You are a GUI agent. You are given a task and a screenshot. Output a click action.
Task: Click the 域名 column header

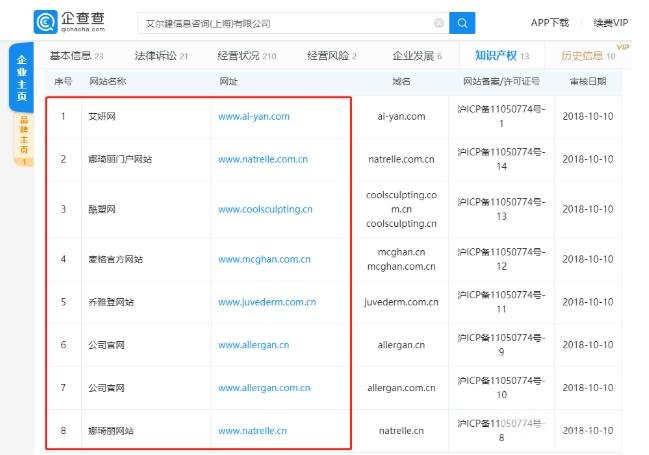401,81
